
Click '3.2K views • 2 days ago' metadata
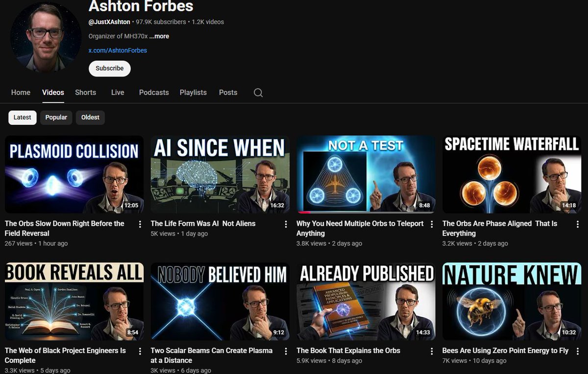coord(475,243)
